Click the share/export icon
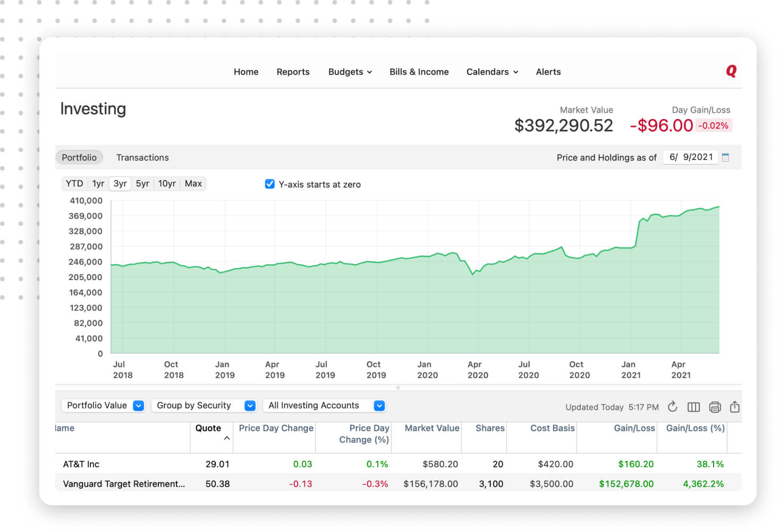 [734, 407]
